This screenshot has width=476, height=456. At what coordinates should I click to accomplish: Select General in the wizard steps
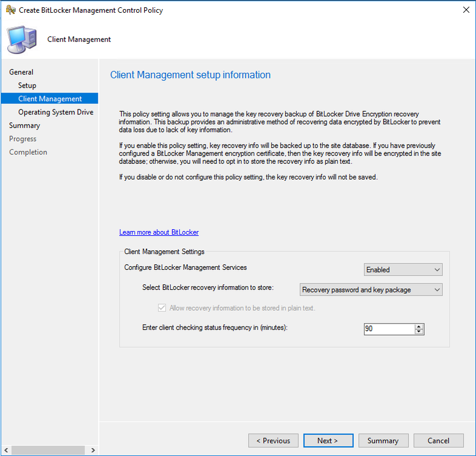[21, 72]
